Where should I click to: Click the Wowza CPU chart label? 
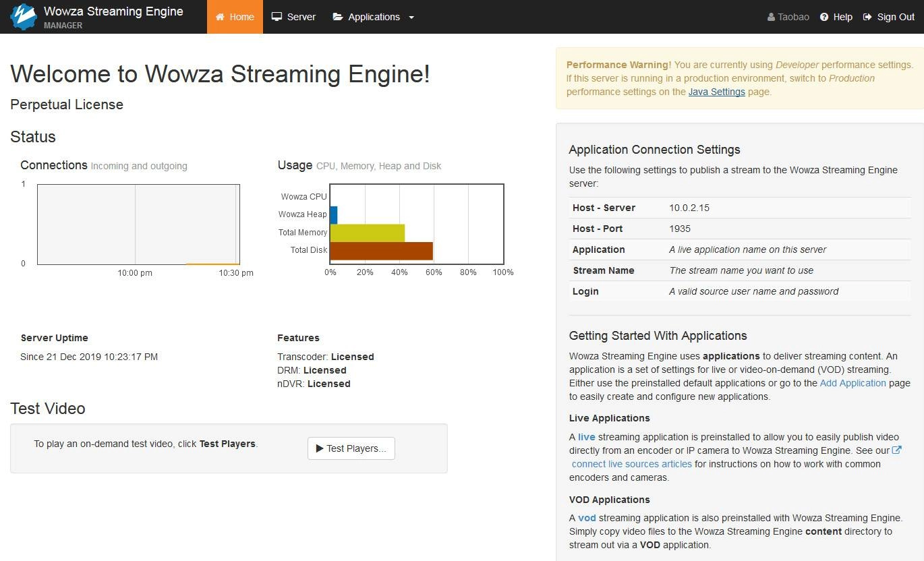tap(304, 197)
